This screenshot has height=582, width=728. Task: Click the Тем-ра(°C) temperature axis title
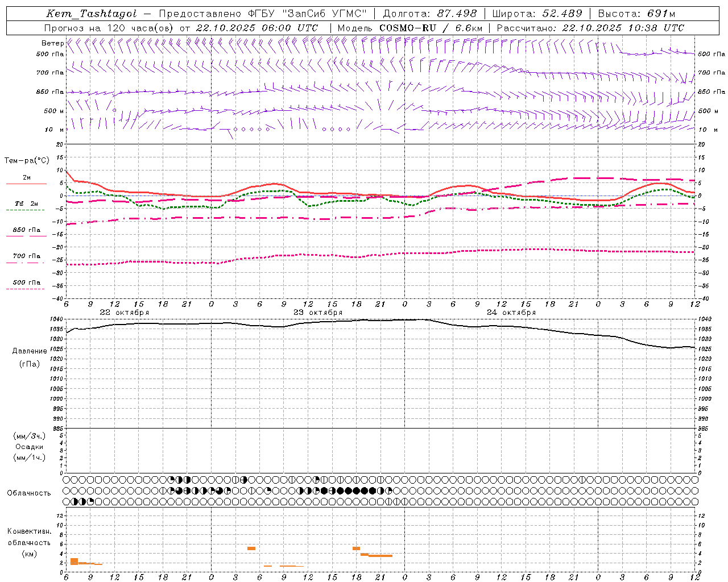tap(27, 161)
